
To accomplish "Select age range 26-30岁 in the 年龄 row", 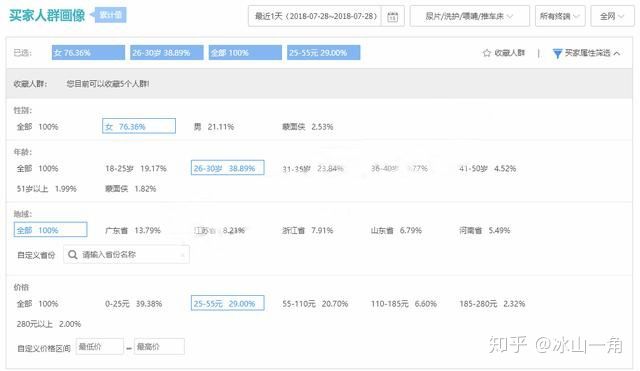I will click(x=227, y=168).
